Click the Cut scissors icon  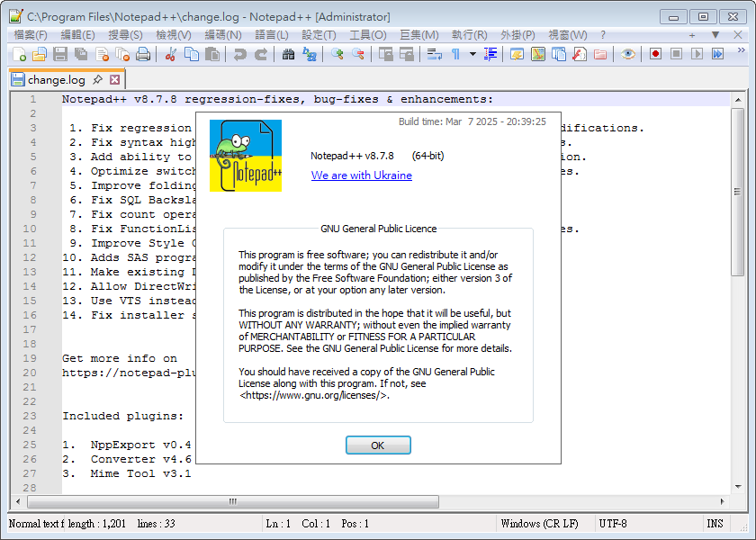pyautogui.click(x=170, y=54)
